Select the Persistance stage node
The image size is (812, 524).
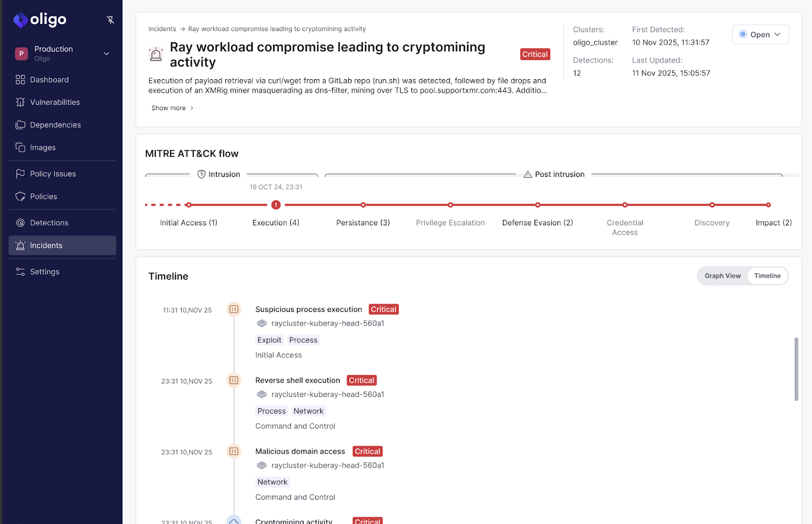click(x=363, y=205)
